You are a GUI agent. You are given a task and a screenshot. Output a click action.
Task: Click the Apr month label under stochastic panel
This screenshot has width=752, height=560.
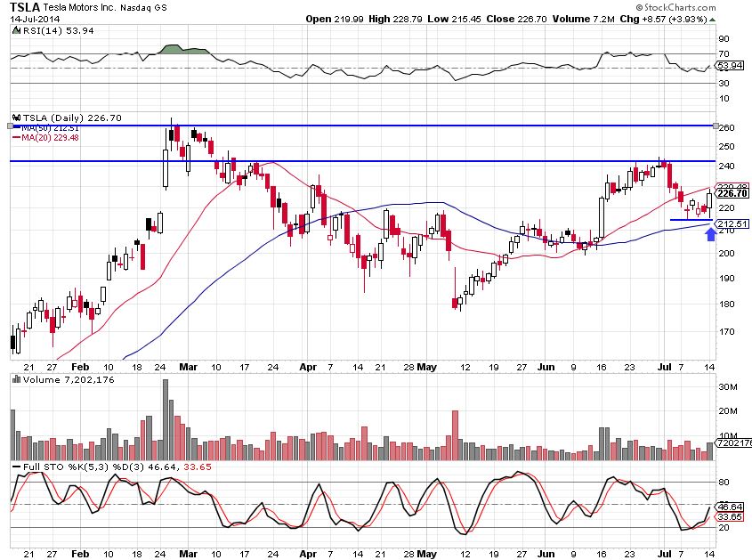pos(307,554)
